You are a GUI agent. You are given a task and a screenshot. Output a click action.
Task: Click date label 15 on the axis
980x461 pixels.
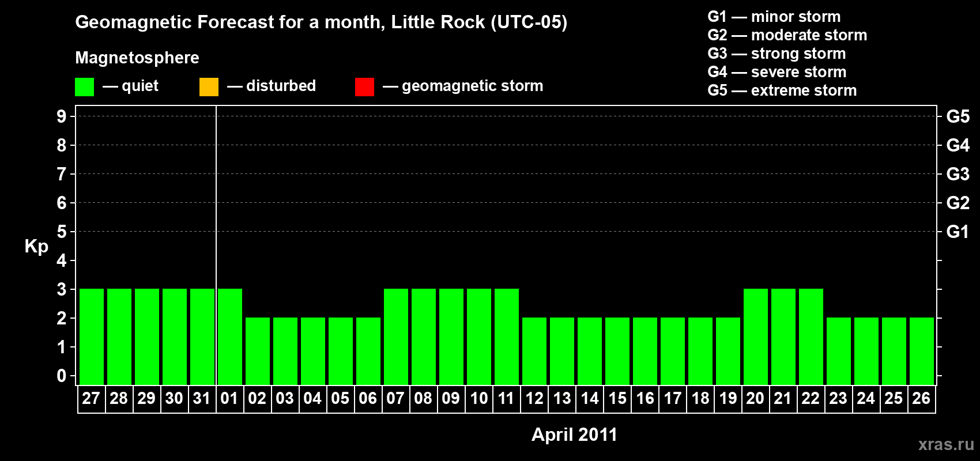pyautogui.click(x=617, y=398)
